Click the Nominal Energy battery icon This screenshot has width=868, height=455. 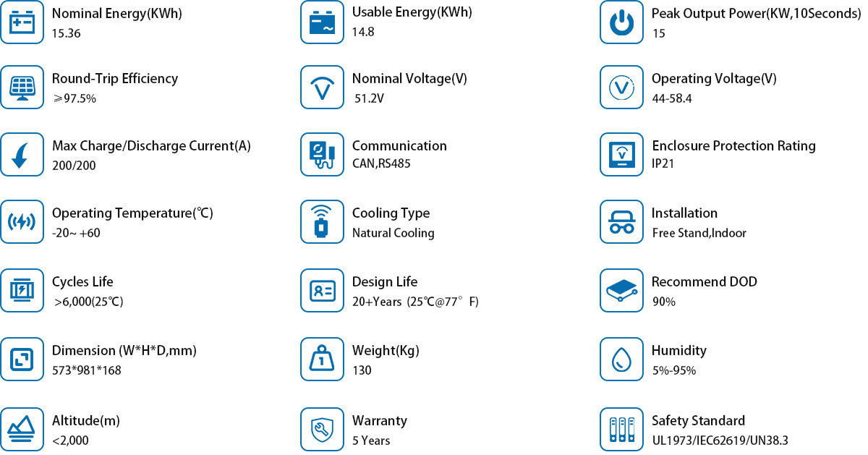coord(22,22)
